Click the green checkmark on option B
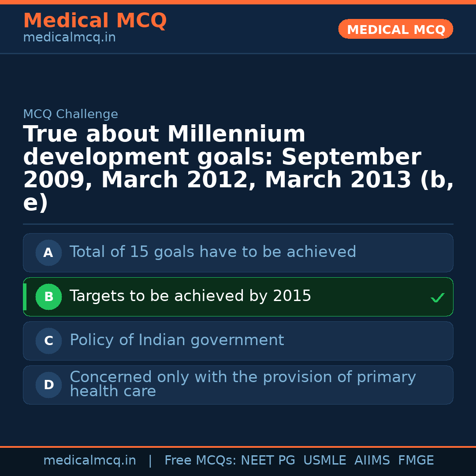 pos(437,297)
